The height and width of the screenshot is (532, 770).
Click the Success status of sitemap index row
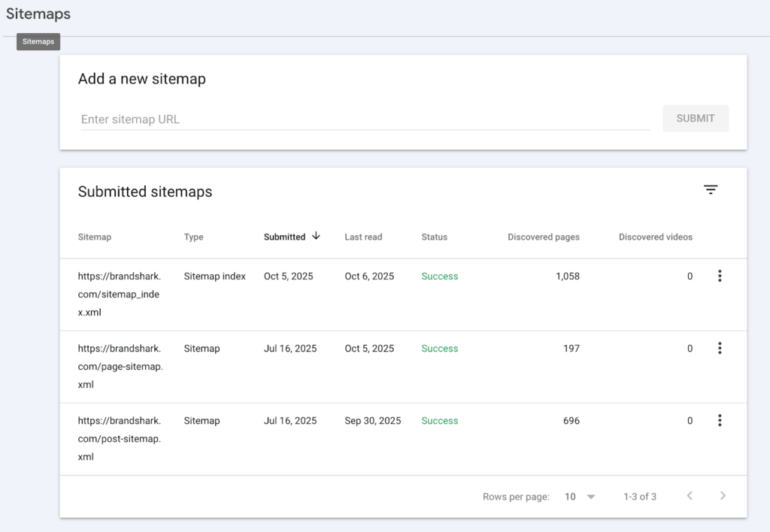coord(439,277)
